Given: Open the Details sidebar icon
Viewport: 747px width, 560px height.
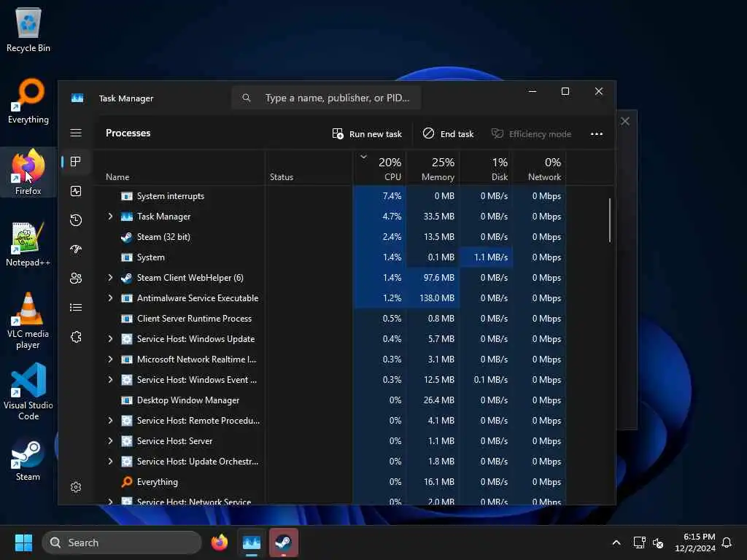Looking at the screenshot, I should [76, 308].
